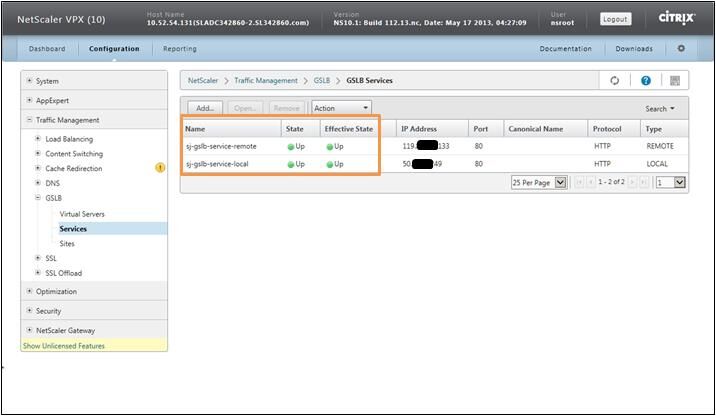The image size is (716, 417).
Task: Click Show Unlicensed Features link
Action: (x=63, y=346)
